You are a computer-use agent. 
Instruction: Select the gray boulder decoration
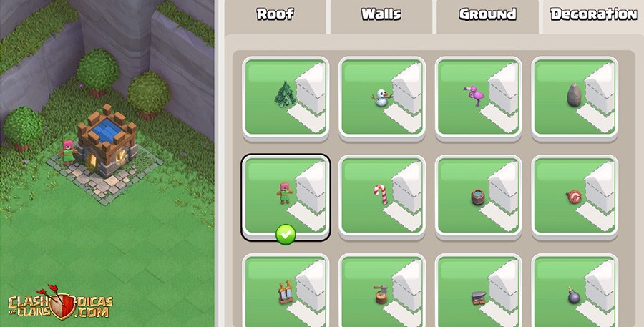click(575, 98)
